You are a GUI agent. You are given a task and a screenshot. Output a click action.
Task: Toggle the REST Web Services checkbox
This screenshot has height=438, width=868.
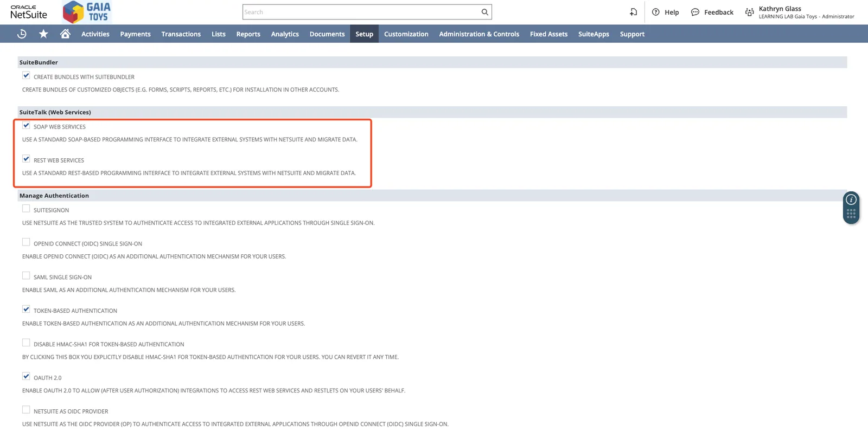click(26, 159)
